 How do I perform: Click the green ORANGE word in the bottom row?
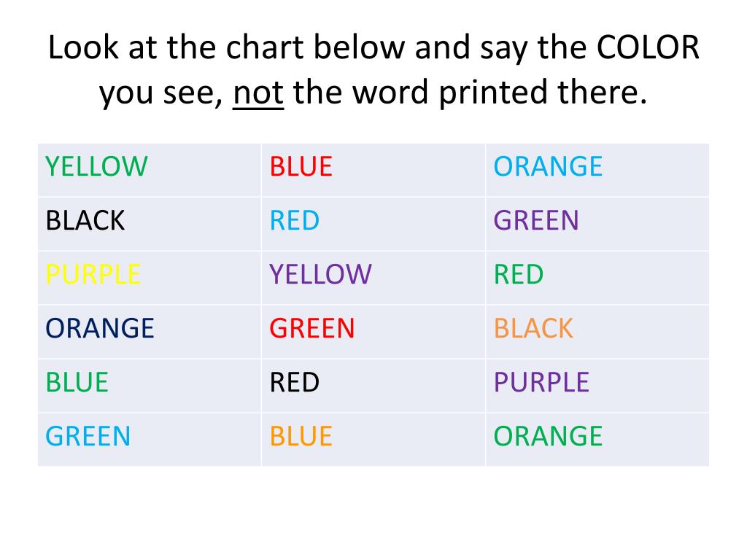point(548,436)
